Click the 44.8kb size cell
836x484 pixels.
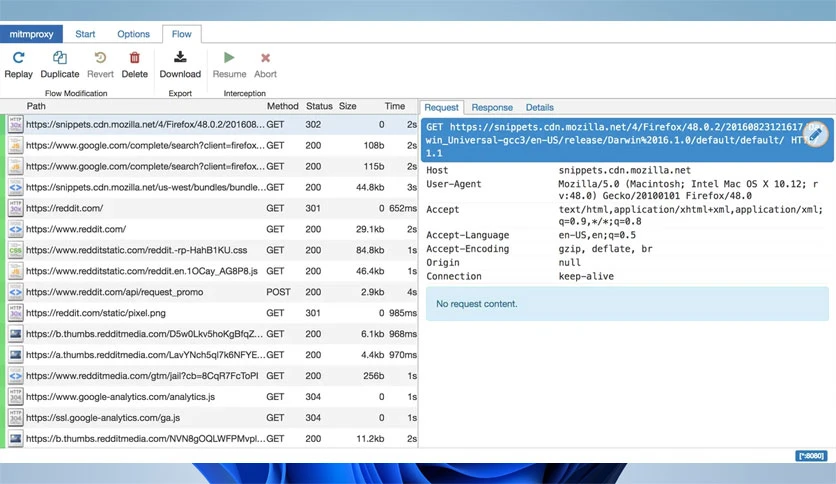(370, 187)
